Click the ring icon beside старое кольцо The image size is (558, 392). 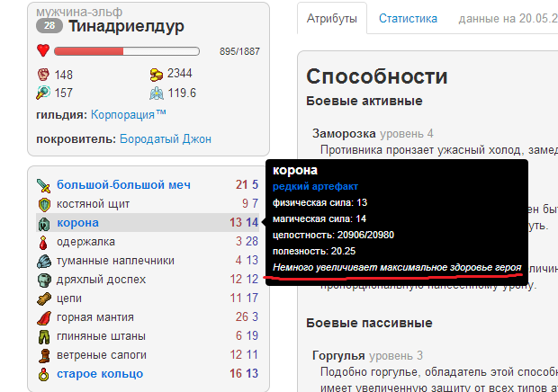[x=44, y=374]
